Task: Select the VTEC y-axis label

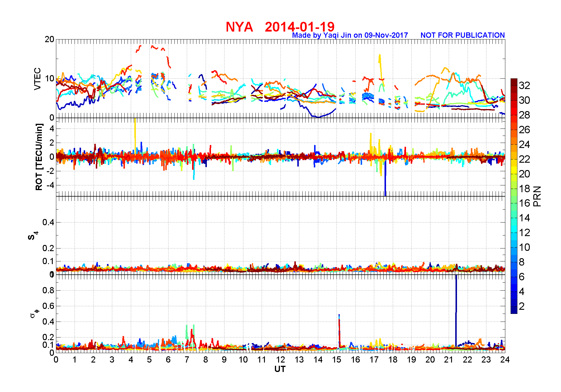Action: (x=37, y=79)
